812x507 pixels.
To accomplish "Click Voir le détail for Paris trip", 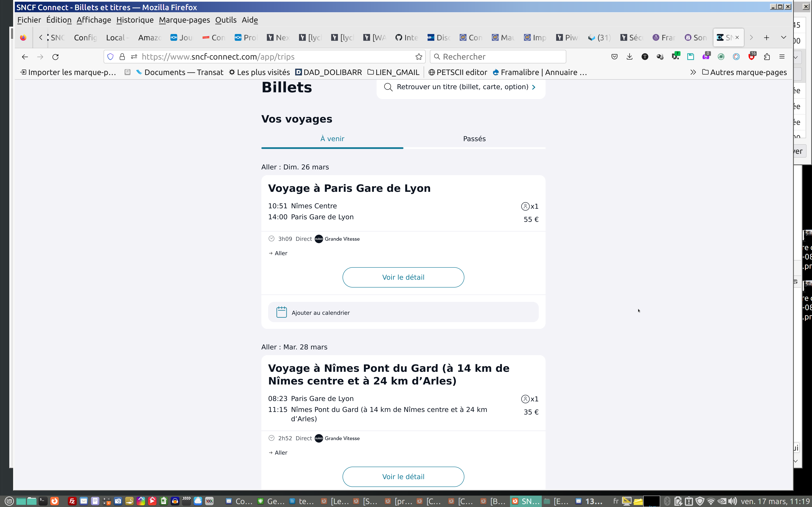I will (x=403, y=277).
